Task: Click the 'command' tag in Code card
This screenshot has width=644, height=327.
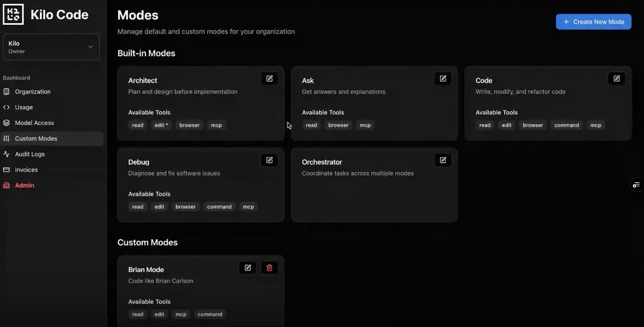Action: point(567,125)
